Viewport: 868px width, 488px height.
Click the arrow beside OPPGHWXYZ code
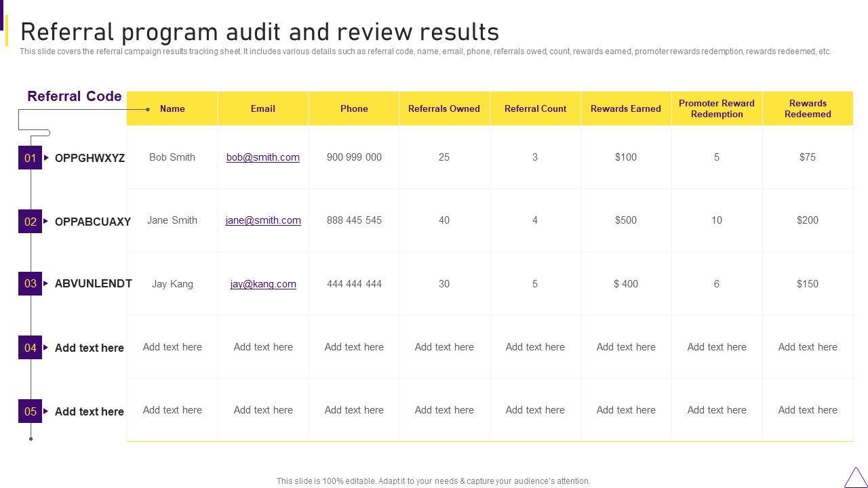coord(46,158)
